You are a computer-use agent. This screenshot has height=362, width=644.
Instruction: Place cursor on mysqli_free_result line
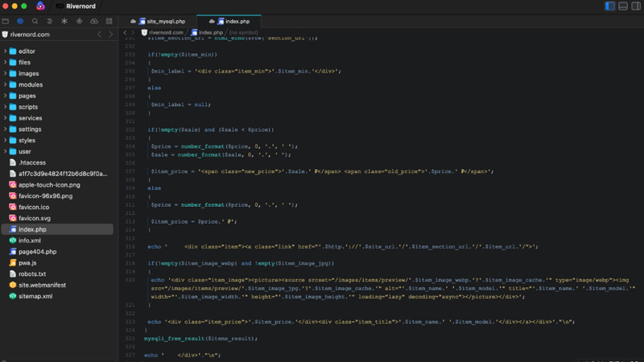coord(200,339)
